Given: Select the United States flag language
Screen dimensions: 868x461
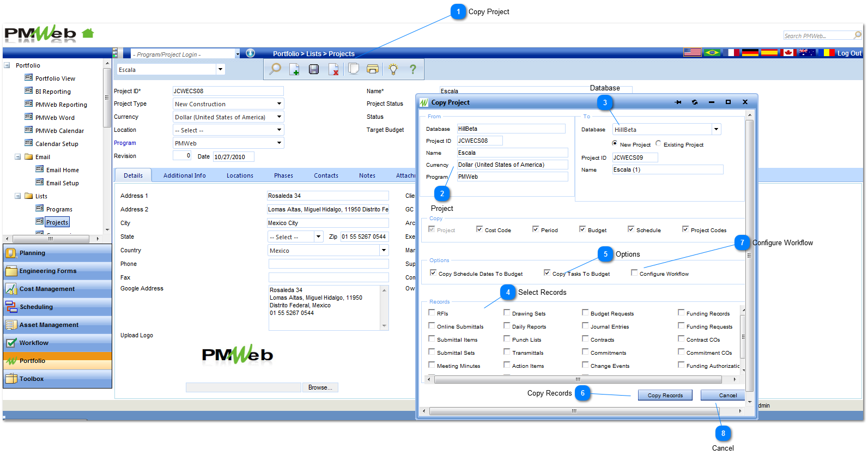Looking at the screenshot, I should [693, 53].
